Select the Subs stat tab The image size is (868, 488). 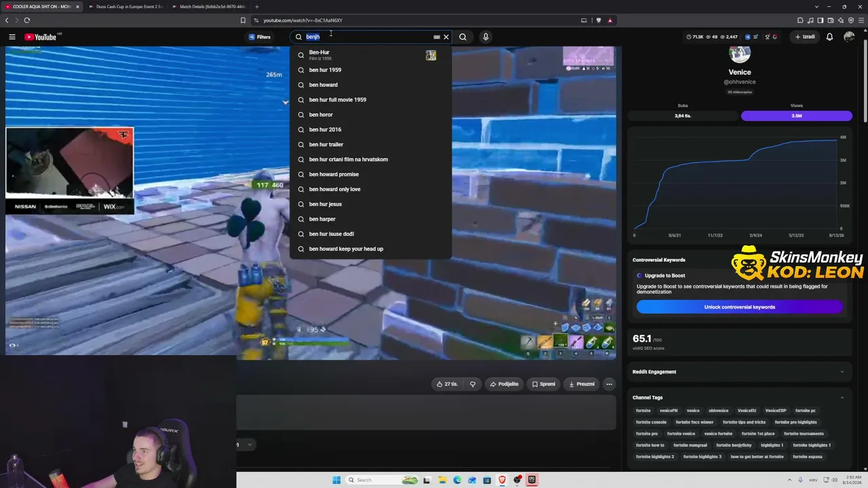click(683, 116)
